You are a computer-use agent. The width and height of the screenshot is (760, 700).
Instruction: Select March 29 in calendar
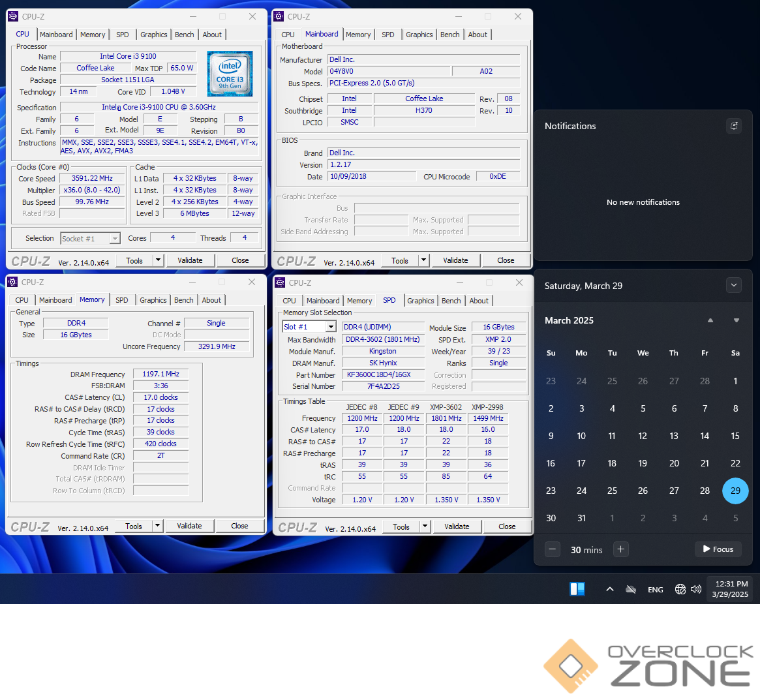point(735,491)
